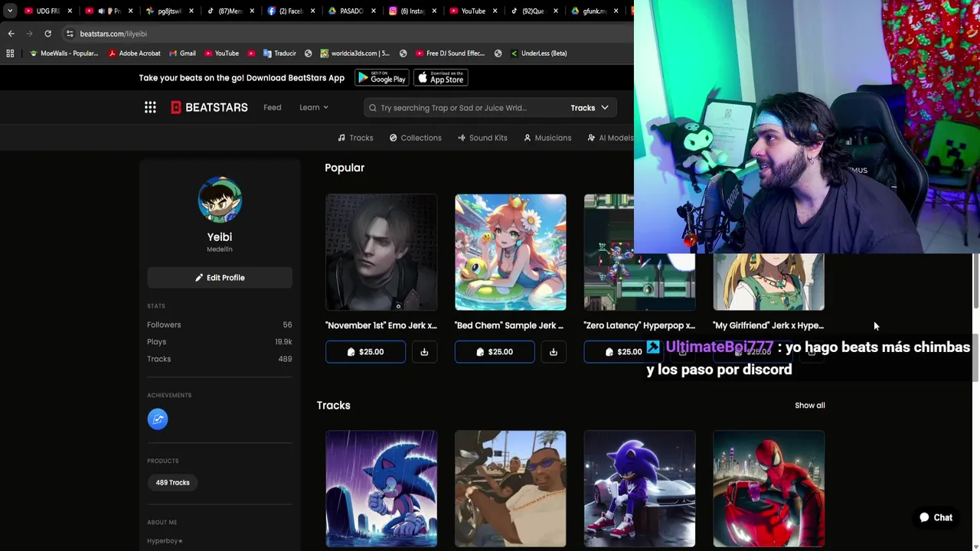The image size is (980, 551).
Task: Reload the page with refresh icon
Action: pyautogui.click(x=47, y=34)
